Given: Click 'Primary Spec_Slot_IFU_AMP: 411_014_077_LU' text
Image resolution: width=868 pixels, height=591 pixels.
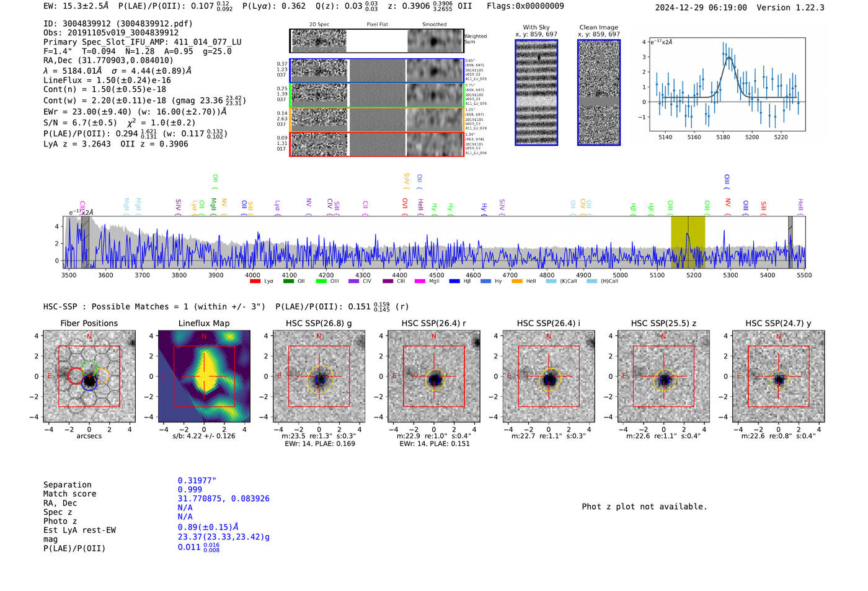Looking at the screenshot, I should (x=143, y=42).
